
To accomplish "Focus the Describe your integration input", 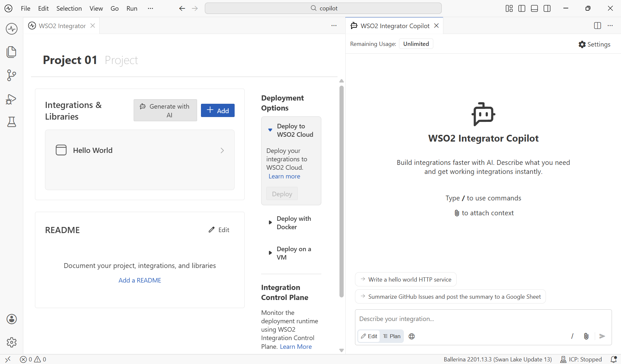I will pyautogui.click(x=483, y=319).
